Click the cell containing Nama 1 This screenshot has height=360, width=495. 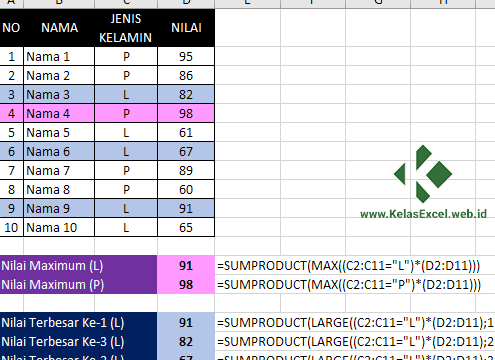(x=59, y=56)
